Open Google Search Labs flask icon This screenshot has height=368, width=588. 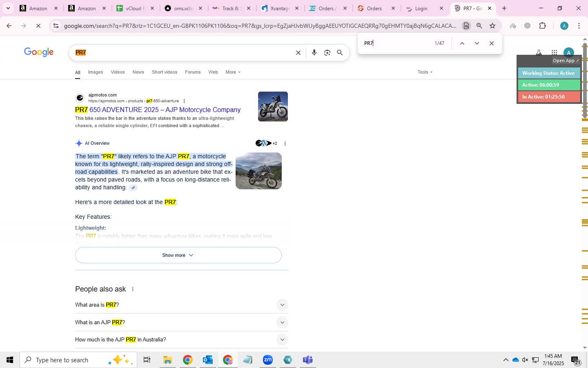pos(539,52)
